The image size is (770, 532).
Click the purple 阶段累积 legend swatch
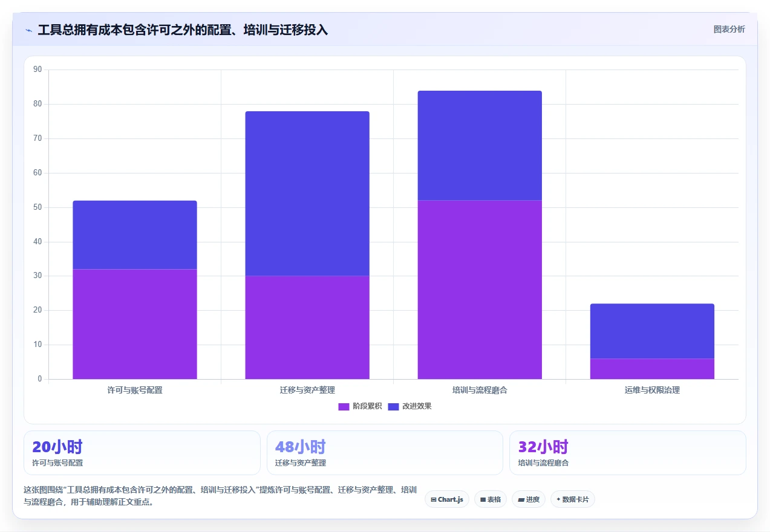point(344,406)
